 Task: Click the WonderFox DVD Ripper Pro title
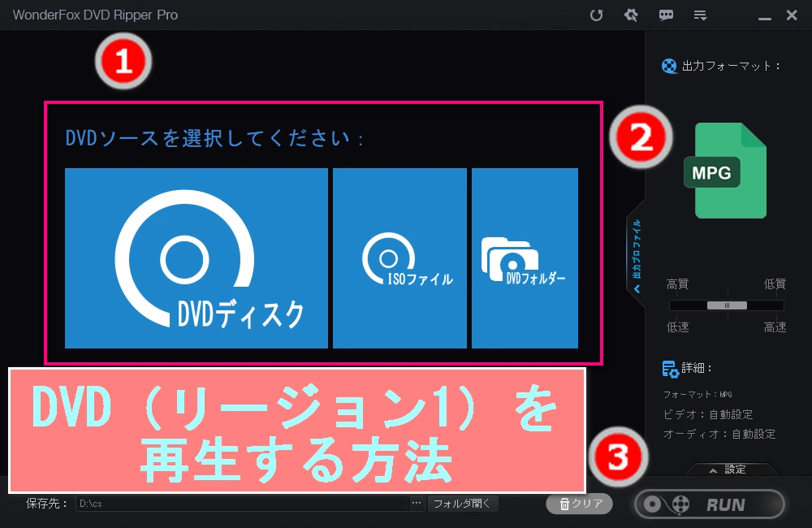click(95, 15)
